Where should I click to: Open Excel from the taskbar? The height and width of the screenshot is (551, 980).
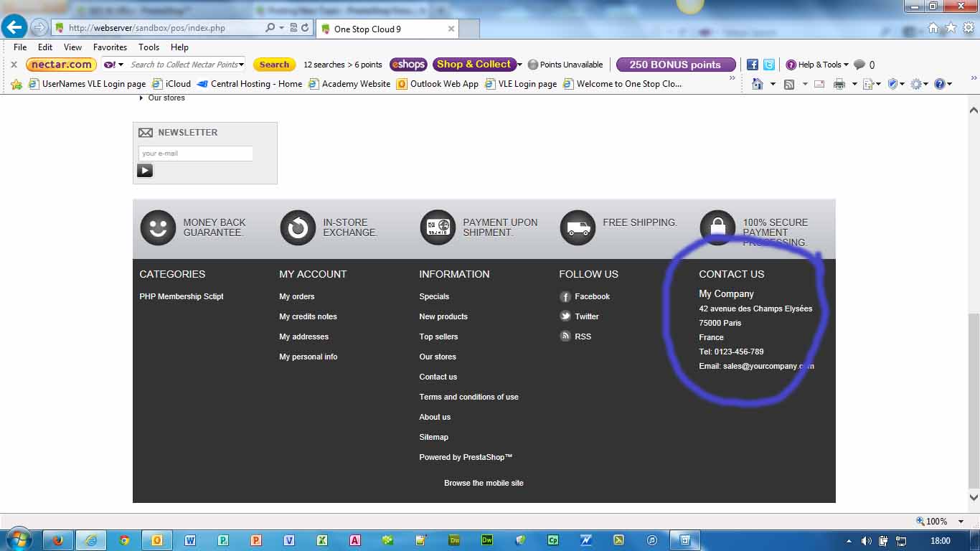point(322,540)
